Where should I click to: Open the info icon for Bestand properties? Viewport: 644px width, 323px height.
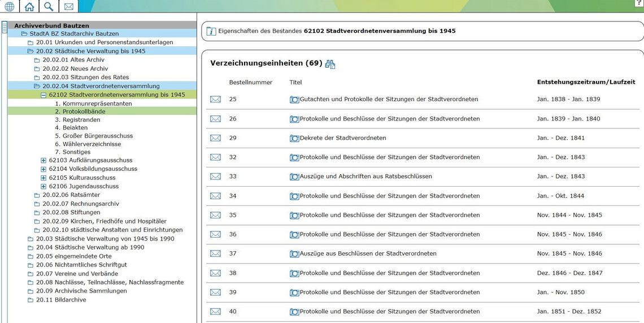(211, 31)
